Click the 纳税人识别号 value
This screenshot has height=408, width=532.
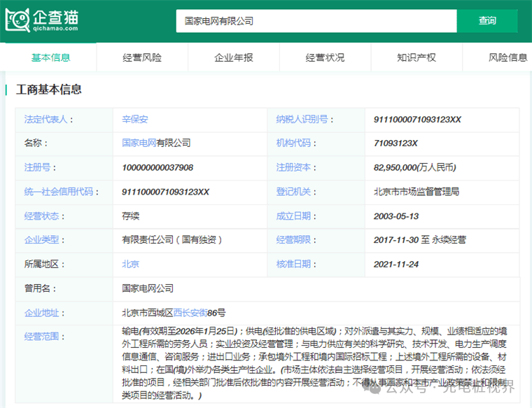coord(417,120)
